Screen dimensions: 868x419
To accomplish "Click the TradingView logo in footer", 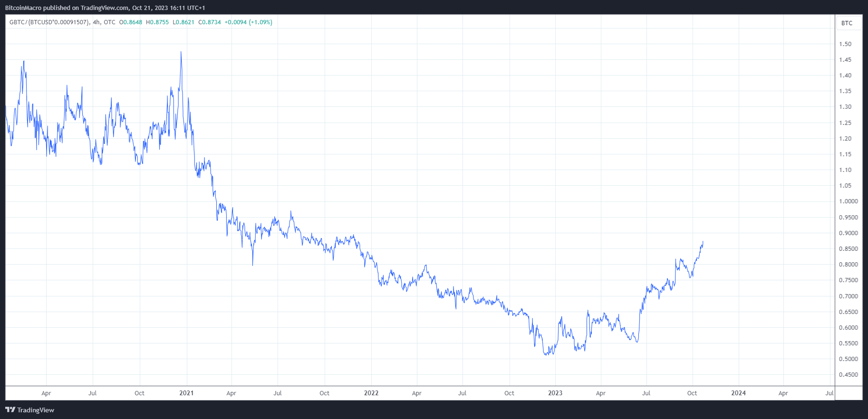I will click(x=29, y=410).
